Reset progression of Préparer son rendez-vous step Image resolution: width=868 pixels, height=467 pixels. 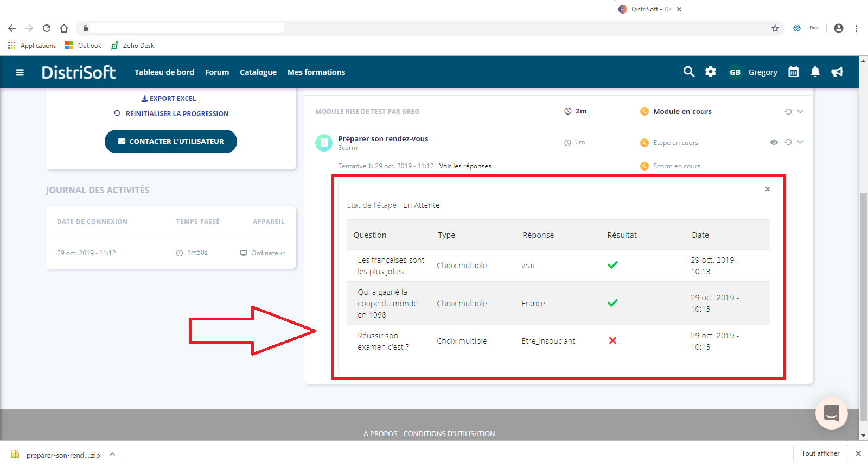click(x=788, y=142)
